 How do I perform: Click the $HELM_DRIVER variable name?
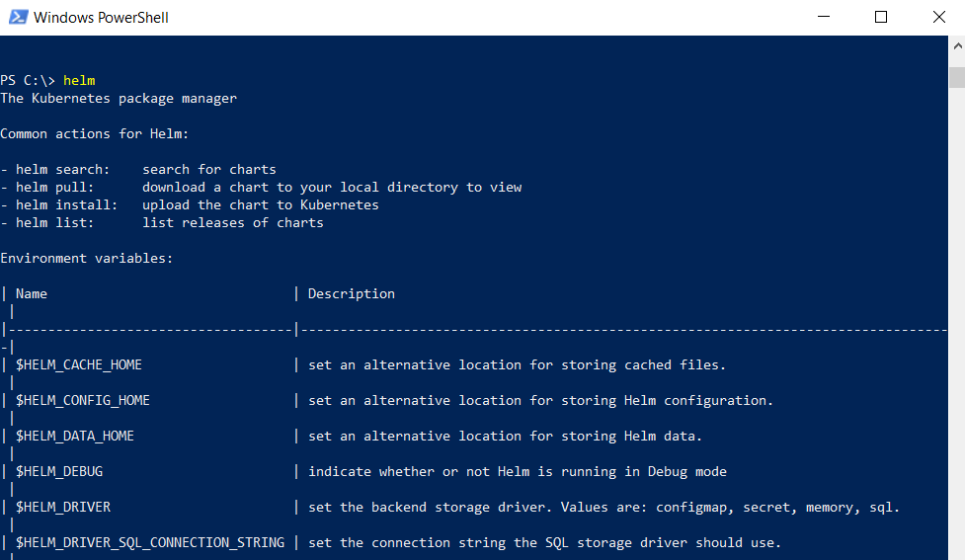coord(63,507)
